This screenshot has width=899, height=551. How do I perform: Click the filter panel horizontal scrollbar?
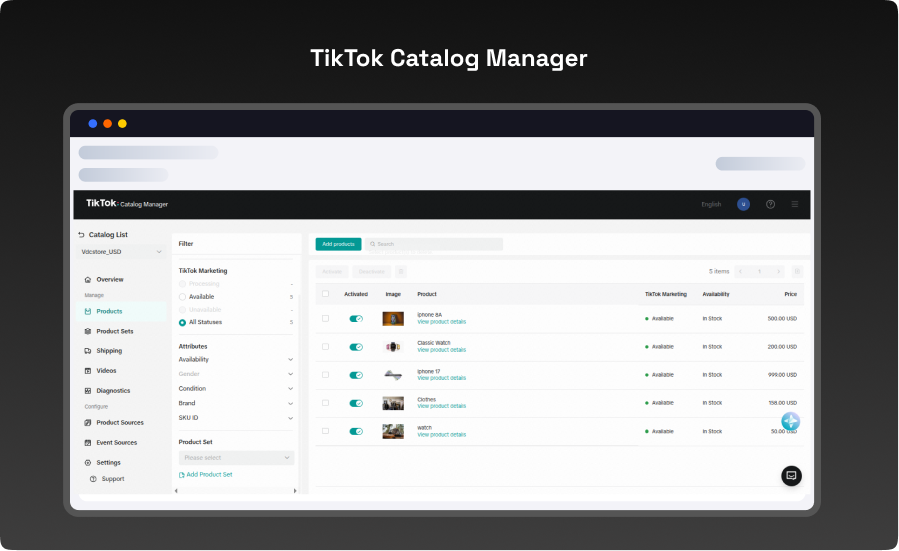[x=236, y=491]
